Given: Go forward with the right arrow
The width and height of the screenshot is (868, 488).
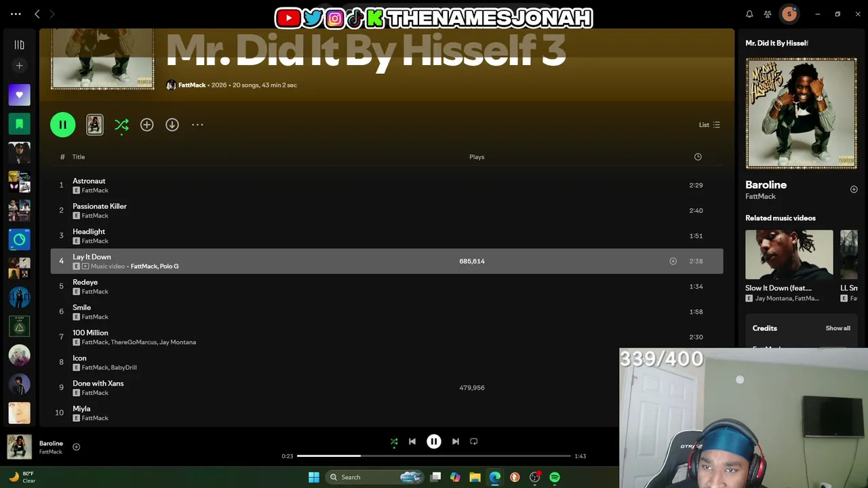Looking at the screenshot, I should pos(52,14).
